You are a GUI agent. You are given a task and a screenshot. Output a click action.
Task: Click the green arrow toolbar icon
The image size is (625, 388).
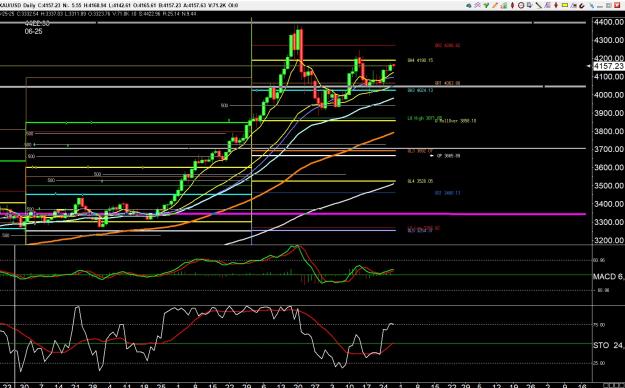486,5
